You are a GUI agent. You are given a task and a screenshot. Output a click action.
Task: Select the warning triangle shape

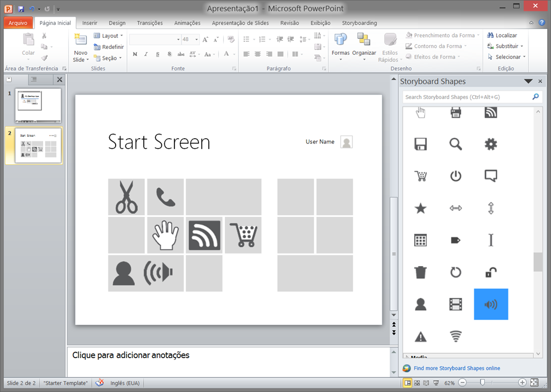(x=421, y=337)
